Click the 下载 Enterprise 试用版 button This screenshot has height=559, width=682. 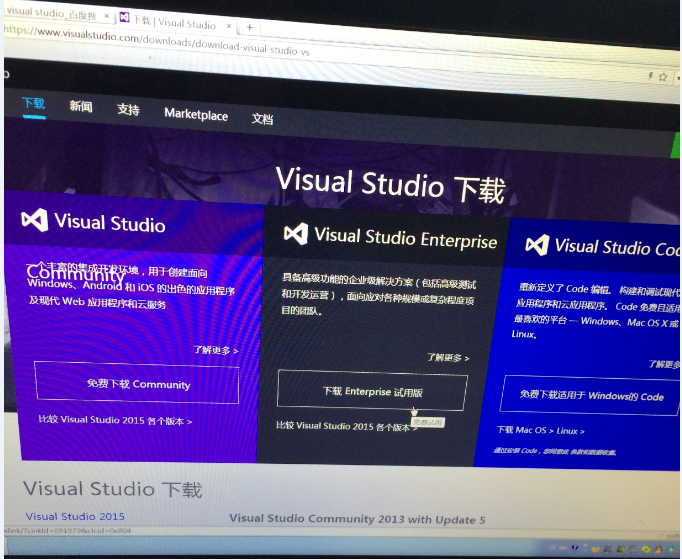tap(372, 391)
